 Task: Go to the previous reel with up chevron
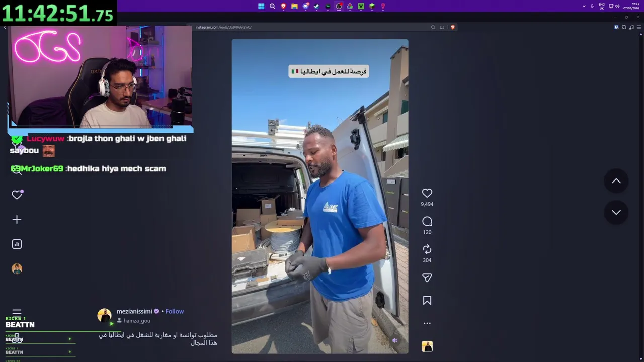(x=616, y=181)
